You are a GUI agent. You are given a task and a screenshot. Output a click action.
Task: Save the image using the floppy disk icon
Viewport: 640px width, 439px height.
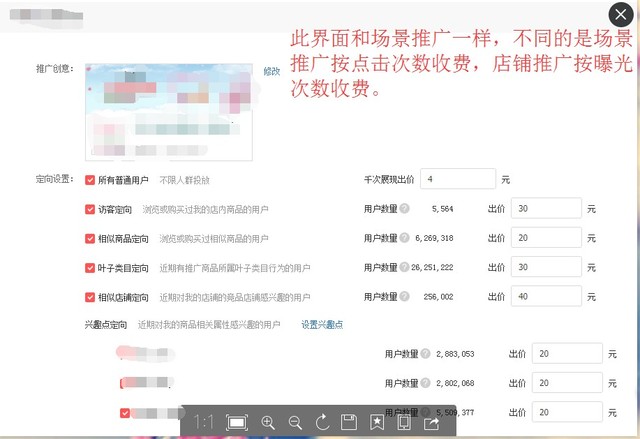click(349, 422)
